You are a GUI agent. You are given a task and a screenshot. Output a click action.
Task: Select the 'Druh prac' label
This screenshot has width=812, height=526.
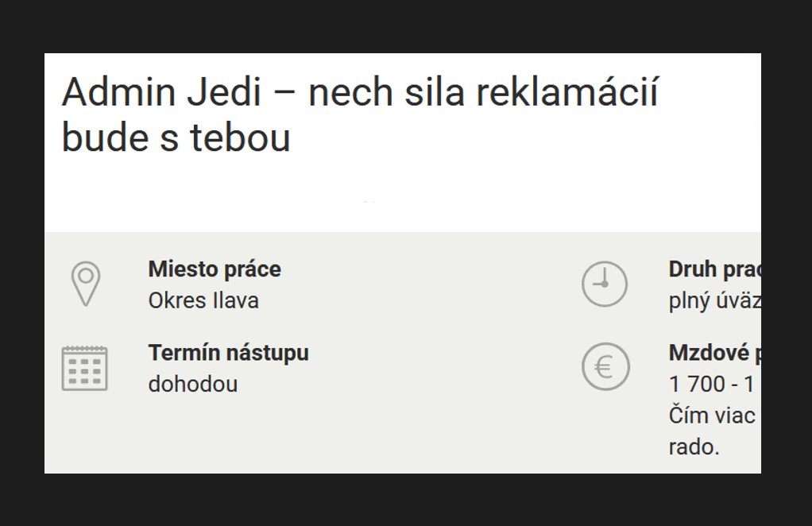[x=714, y=269]
